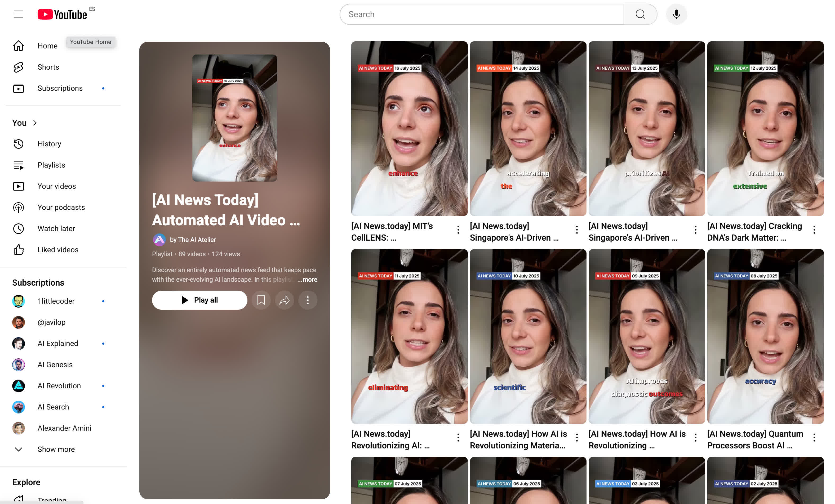835x504 pixels.
Task: Click the search magnifier button
Action: tap(640, 14)
